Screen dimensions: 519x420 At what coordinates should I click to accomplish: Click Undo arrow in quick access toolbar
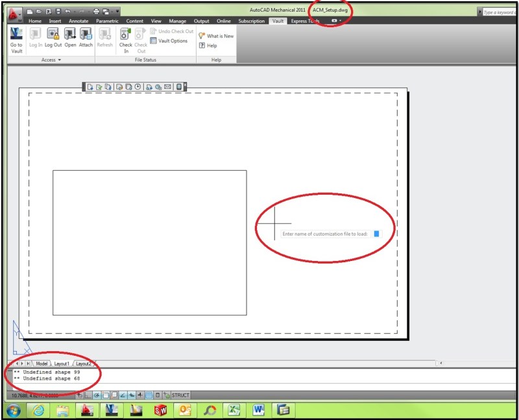point(68,12)
